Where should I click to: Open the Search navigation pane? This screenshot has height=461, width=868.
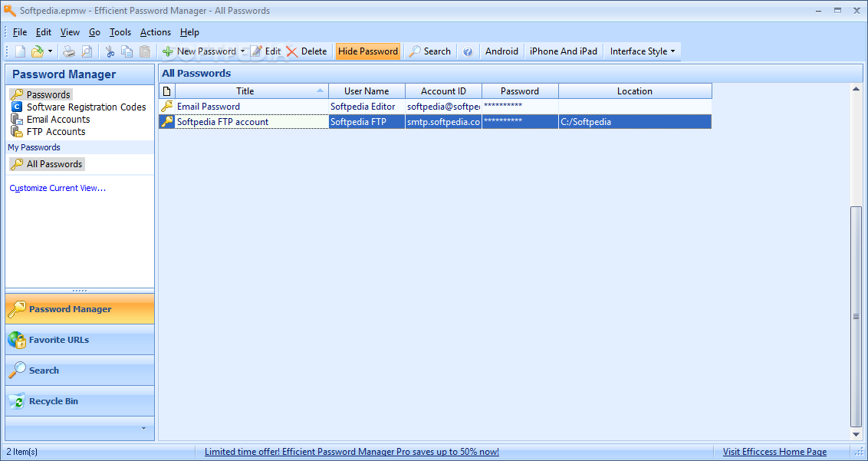80,370
